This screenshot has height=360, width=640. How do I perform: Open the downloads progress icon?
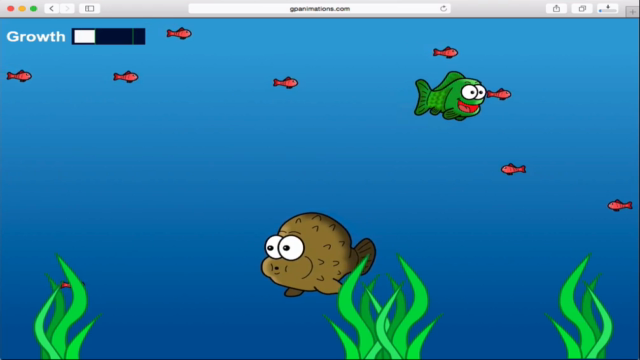coord(608,9)
